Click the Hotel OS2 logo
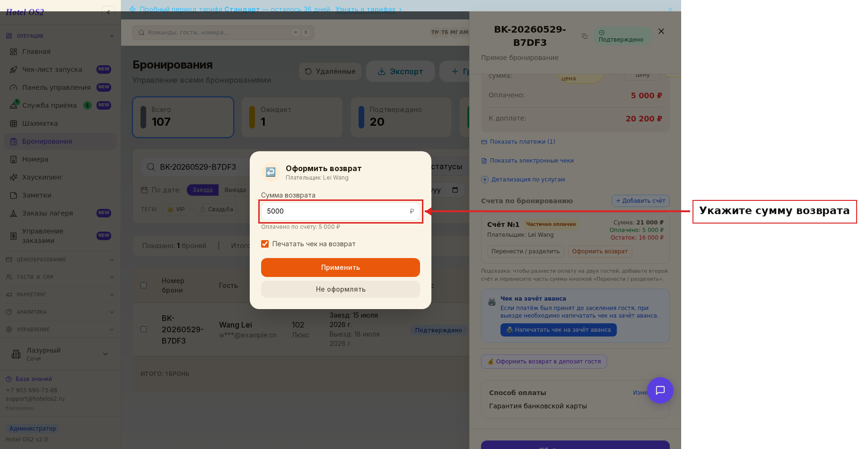Image resolution: width=868 pixels, height=449 pixels. (x=25, y=12)
